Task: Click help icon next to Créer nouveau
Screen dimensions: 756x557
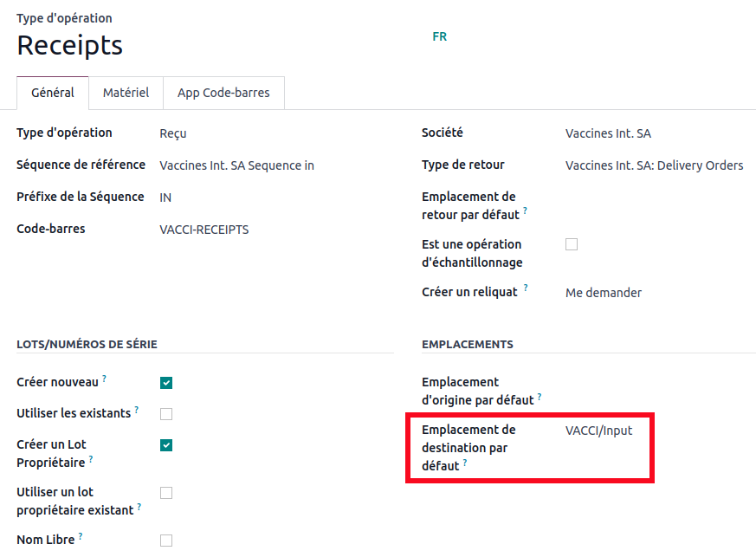Action: tap(105, 379)
